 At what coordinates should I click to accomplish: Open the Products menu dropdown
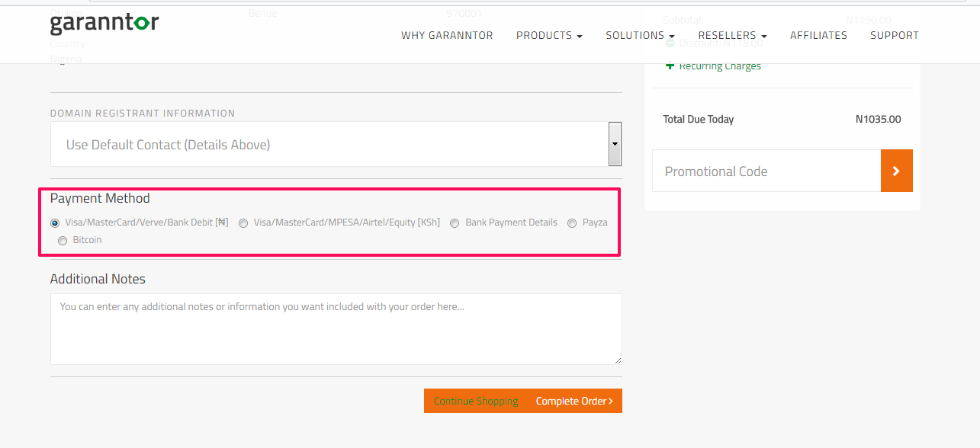549,35
